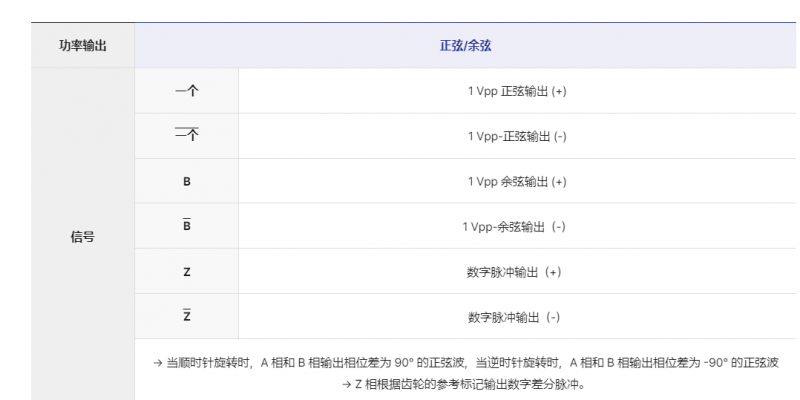This screenshot has height=400, width=800.
Task: Select the plain Z signal cell
Action: coord(186,271)
